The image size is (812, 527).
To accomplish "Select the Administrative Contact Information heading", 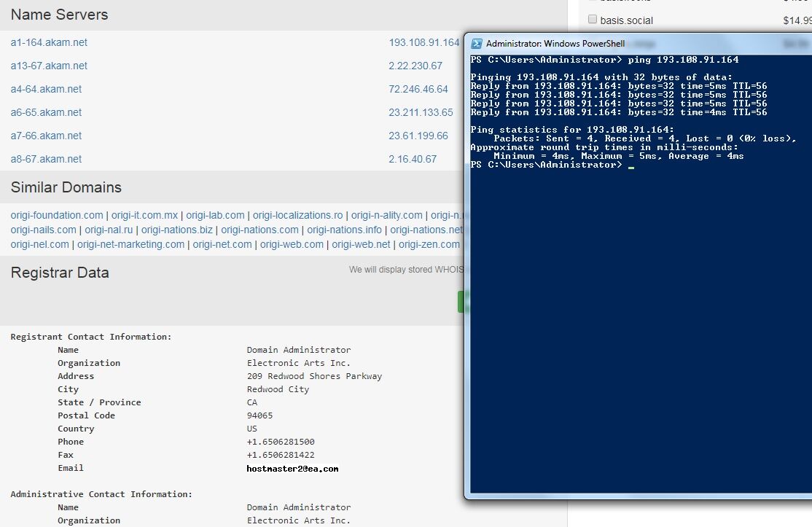I will tap(101, 494).
